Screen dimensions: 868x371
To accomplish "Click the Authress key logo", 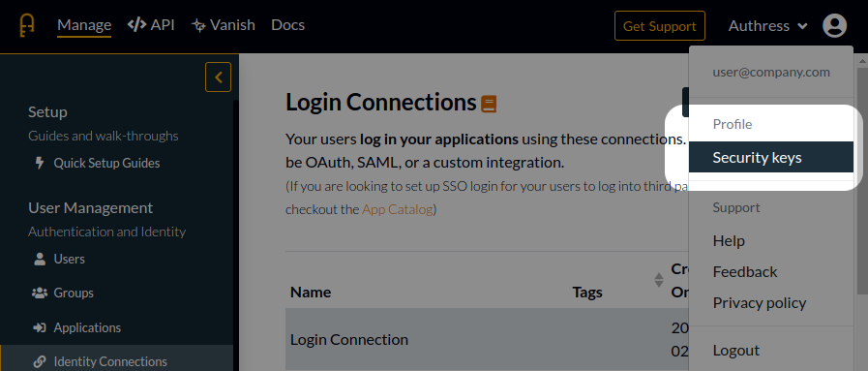I will pos(26,25).
